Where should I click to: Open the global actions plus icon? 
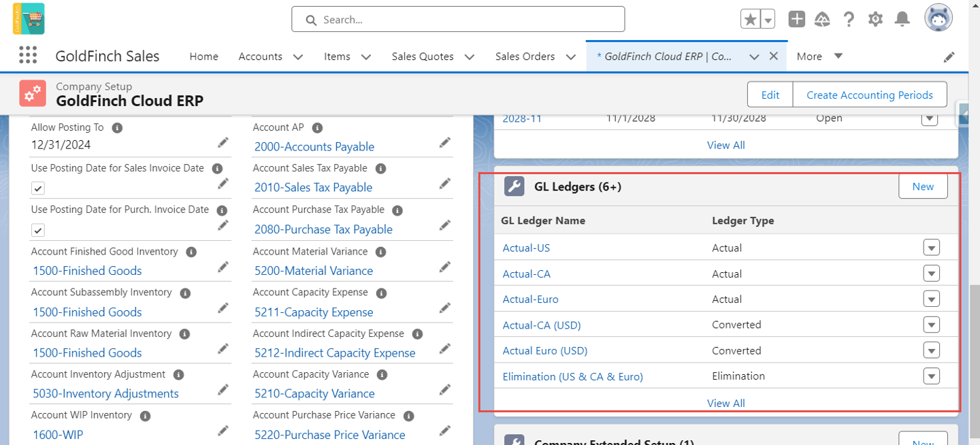pyautogui.click(x=797, y=19)
